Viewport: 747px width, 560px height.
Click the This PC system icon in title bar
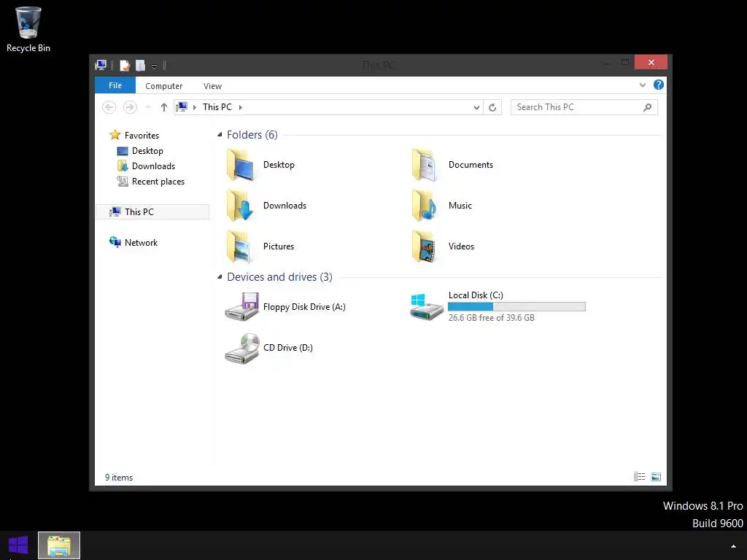tap(101, 65)
